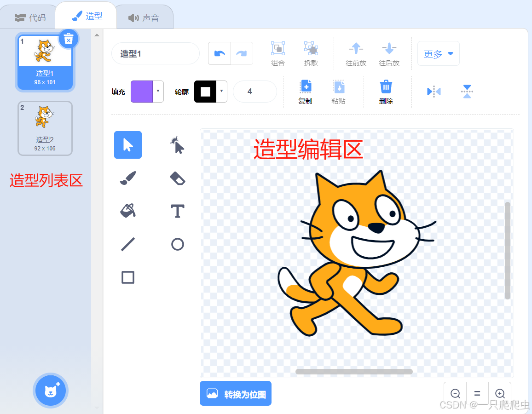Open the 更多 dropdown menu
The width and height of the screenshot is (532, 414).
pos(439,53)
